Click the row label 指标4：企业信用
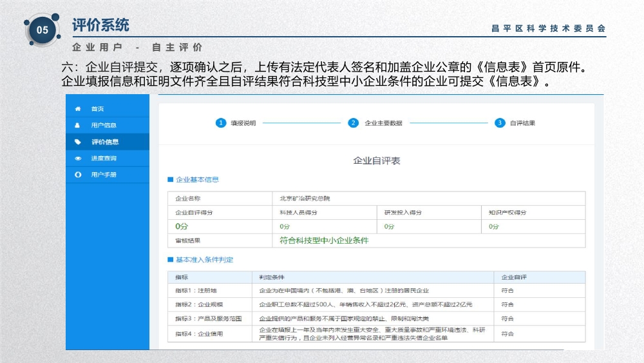The width and height of the screenshot is (644, 363). (x=199, y=334)
